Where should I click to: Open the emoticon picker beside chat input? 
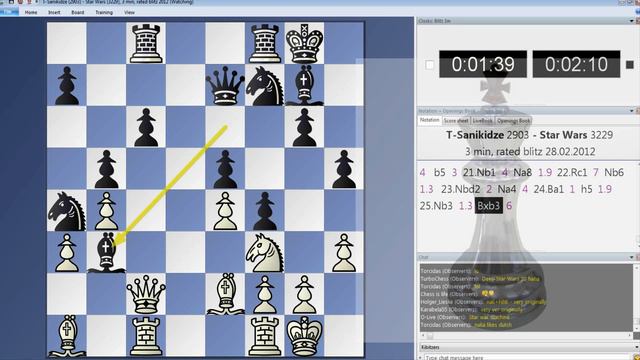click(x=635, y=357)
